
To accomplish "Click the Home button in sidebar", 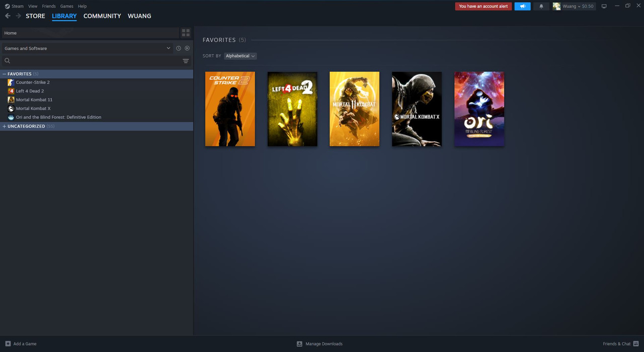I will (x=90, y=33).
